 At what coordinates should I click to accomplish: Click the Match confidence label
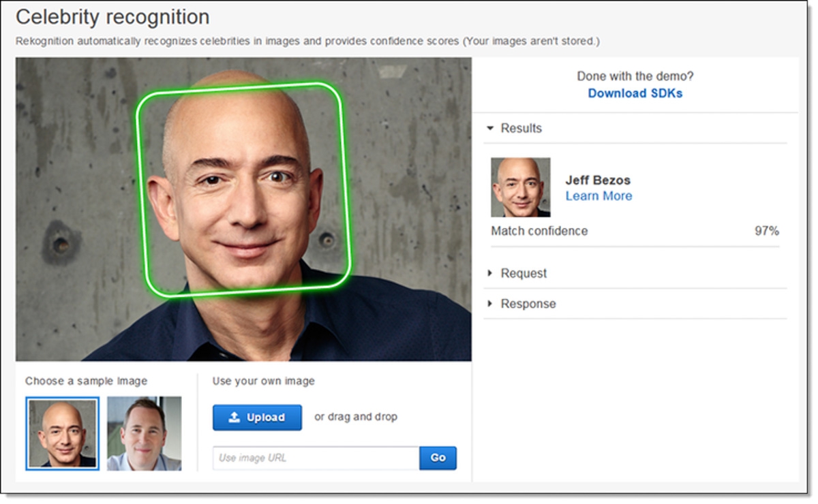pos(539,231)
